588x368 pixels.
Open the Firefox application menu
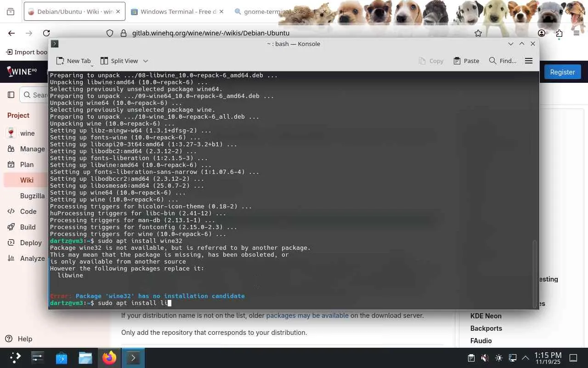tap(577, 33)
